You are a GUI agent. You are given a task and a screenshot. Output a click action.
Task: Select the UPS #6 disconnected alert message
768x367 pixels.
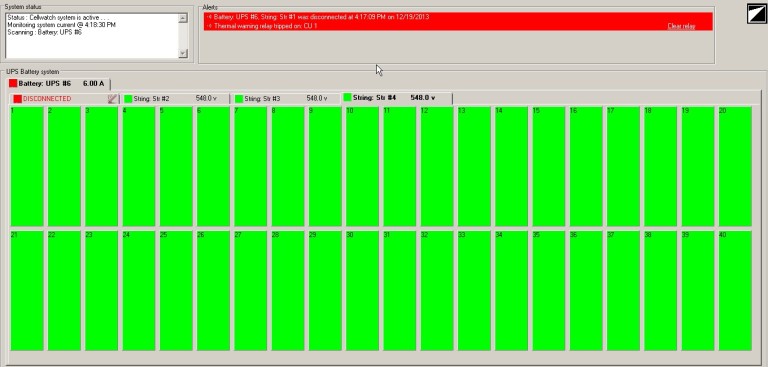321,17
